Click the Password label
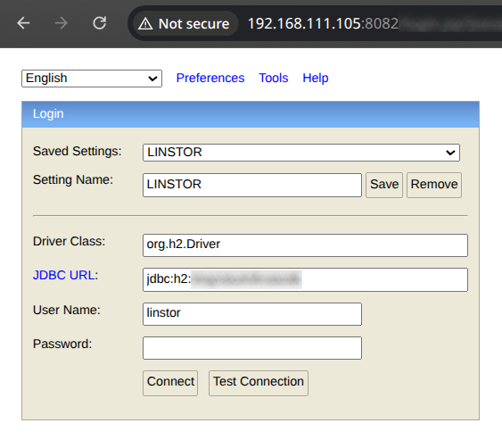Image resolution: width=502 pixels, height=448 pixels. [62, 344]
